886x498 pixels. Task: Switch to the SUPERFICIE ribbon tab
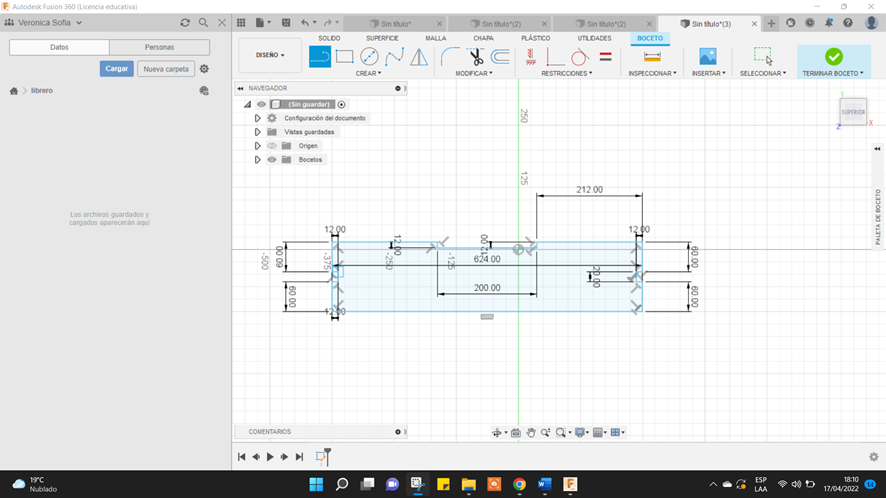click(382, 38)
